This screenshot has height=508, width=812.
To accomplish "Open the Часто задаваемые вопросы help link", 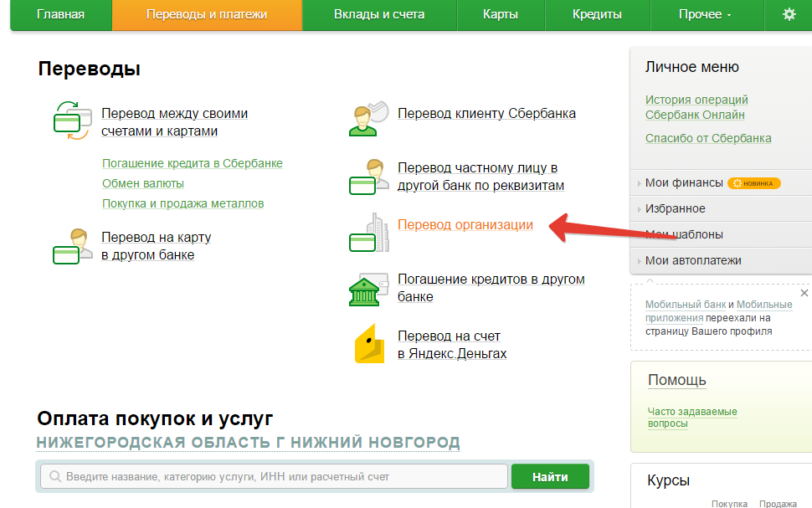I will 691,418.
